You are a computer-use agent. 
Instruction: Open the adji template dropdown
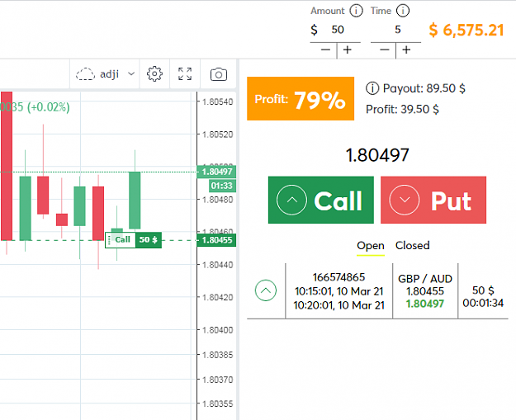point(104,74)
